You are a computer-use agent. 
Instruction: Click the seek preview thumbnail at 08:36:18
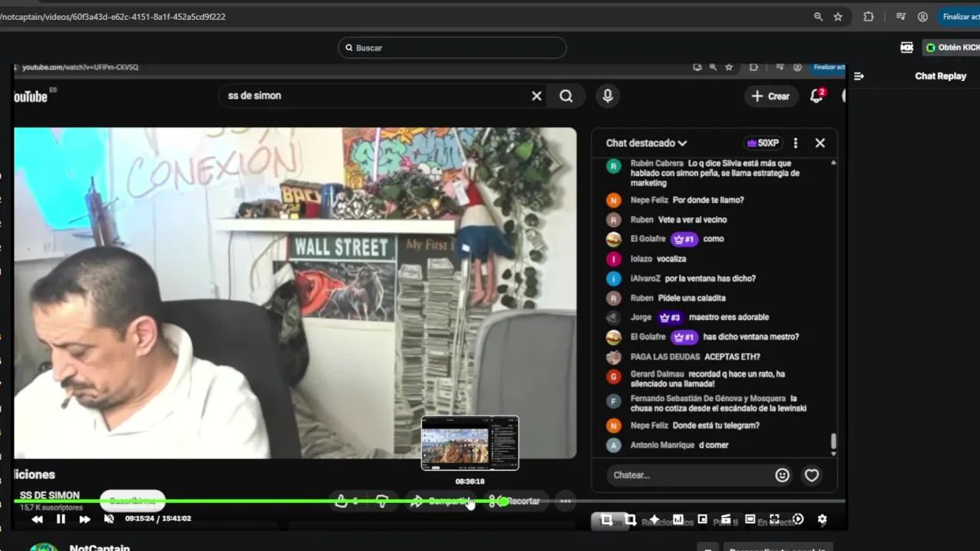pyautogui.click(x=470, y=443)
